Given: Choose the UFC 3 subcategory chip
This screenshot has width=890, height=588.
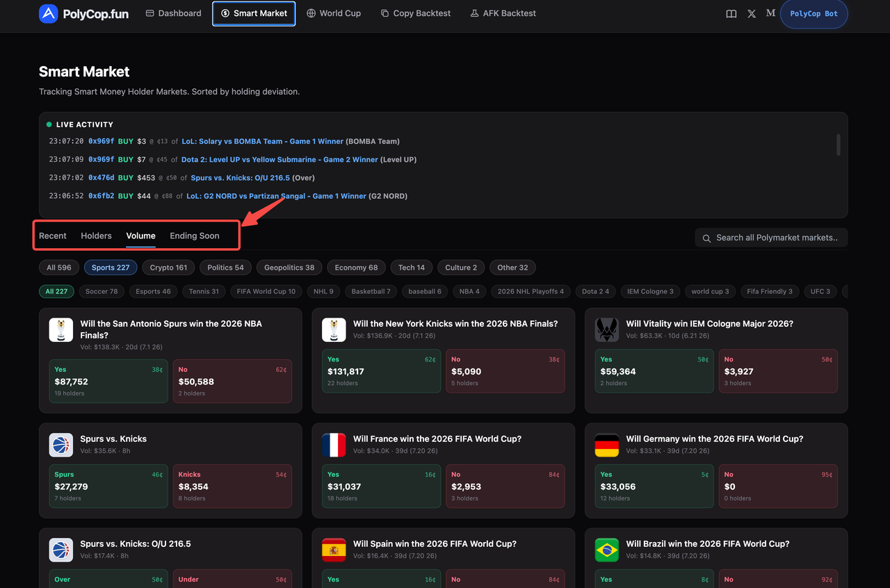Looking at the screenshot, I should (820, 291).
